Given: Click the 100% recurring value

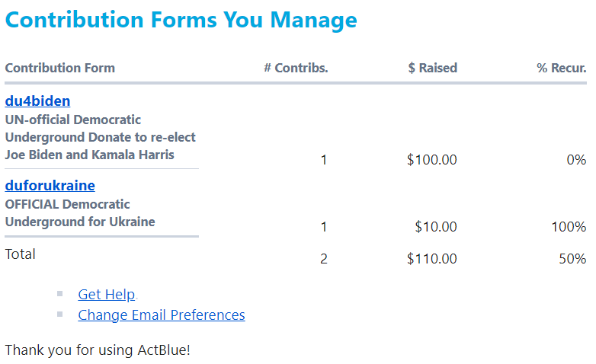Looking at the screenshot, I should 569,227.
